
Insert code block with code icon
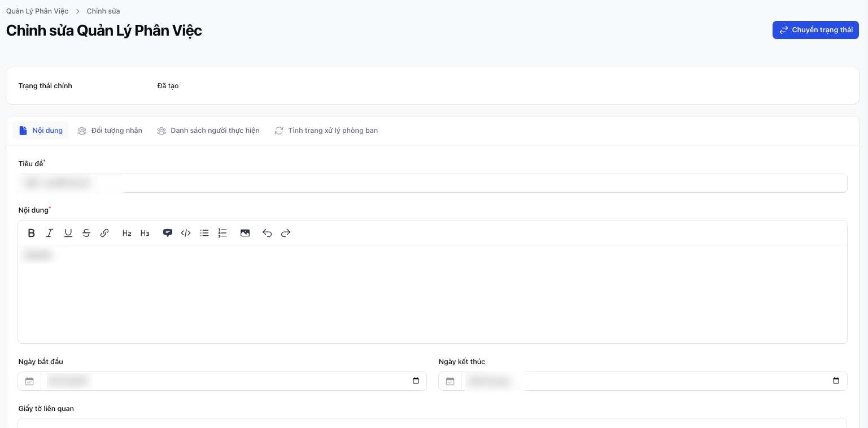(x=186, y=233)
